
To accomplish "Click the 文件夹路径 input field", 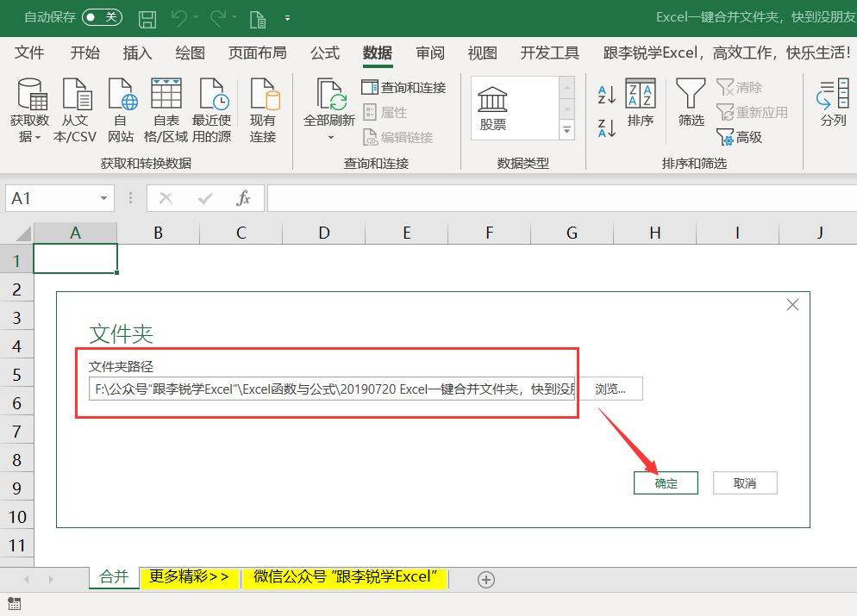I will tap(332, 389).
